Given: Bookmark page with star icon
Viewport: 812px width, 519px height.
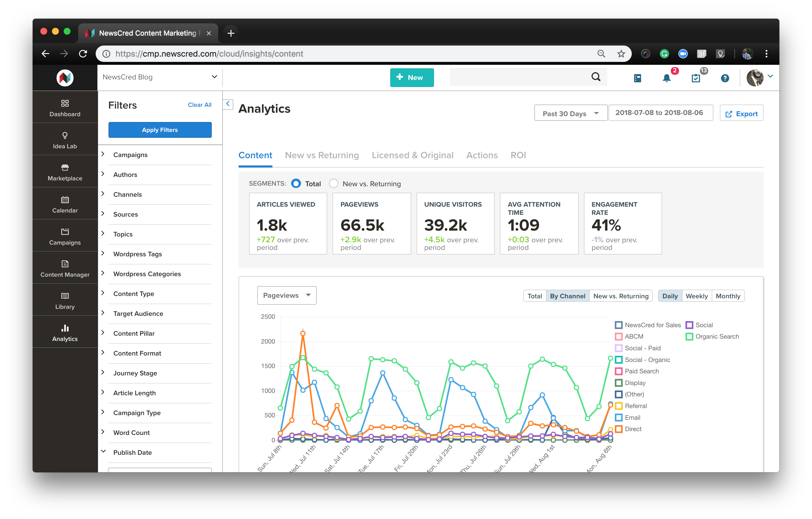Looking at the screenshot, I should pos(621,54).
